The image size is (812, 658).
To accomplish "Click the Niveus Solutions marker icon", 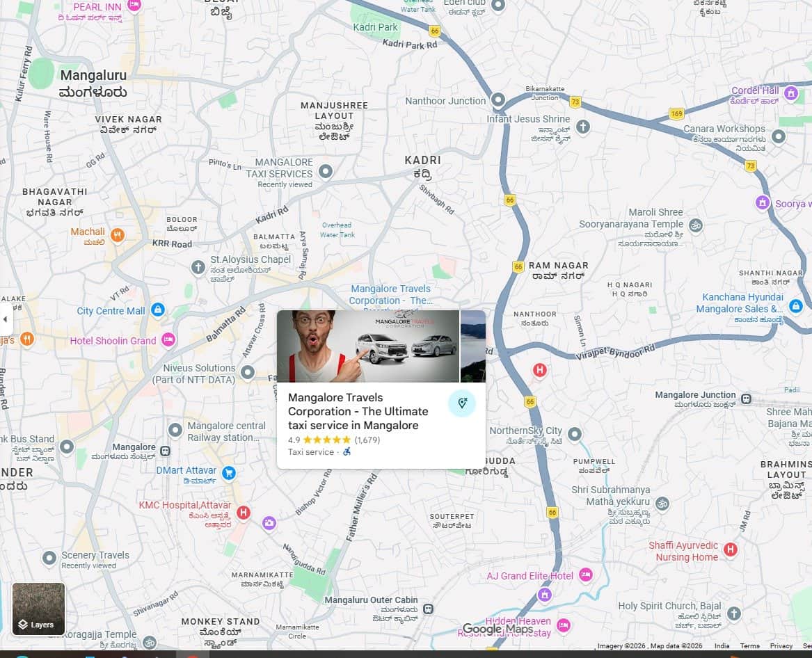I will 248,371.
